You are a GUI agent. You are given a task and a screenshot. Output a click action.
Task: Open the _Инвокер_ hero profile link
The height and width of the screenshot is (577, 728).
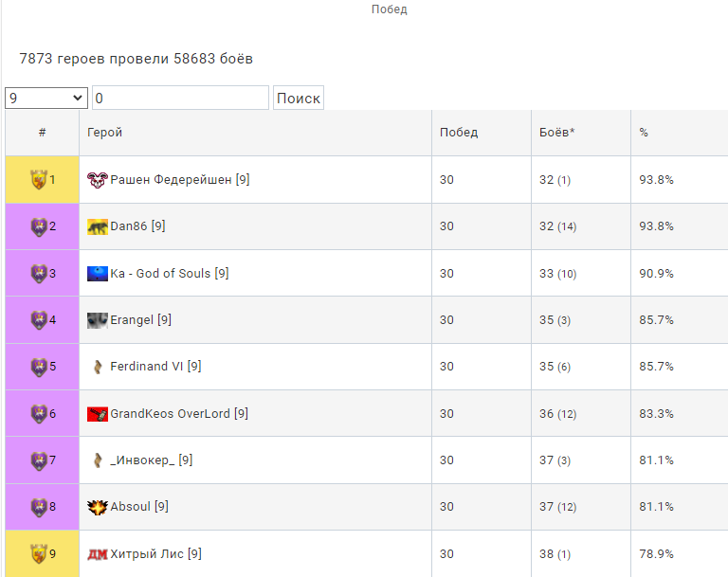pos(152,460)
